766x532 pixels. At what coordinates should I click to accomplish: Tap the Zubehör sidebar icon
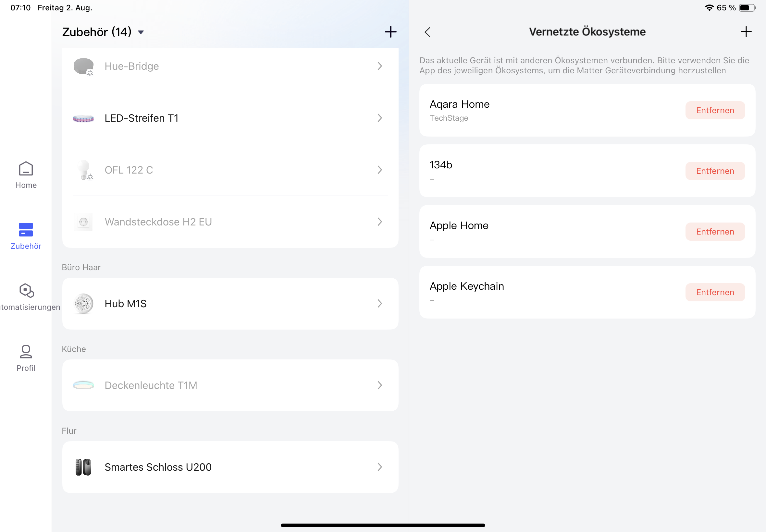[26, 230]
